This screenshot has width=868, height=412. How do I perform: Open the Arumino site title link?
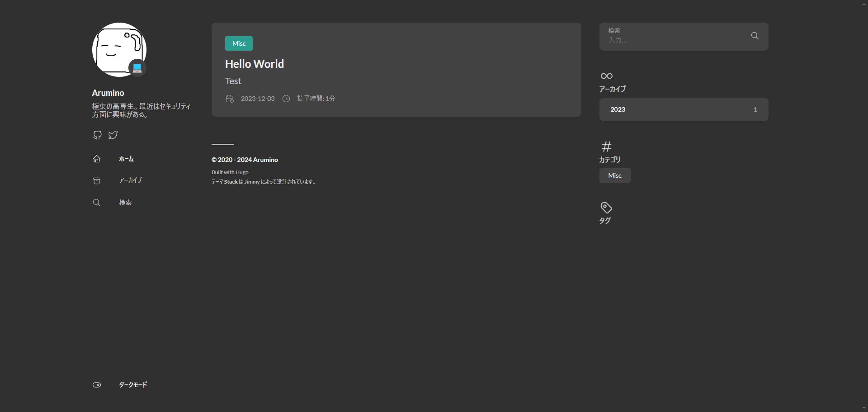point(108,93)
